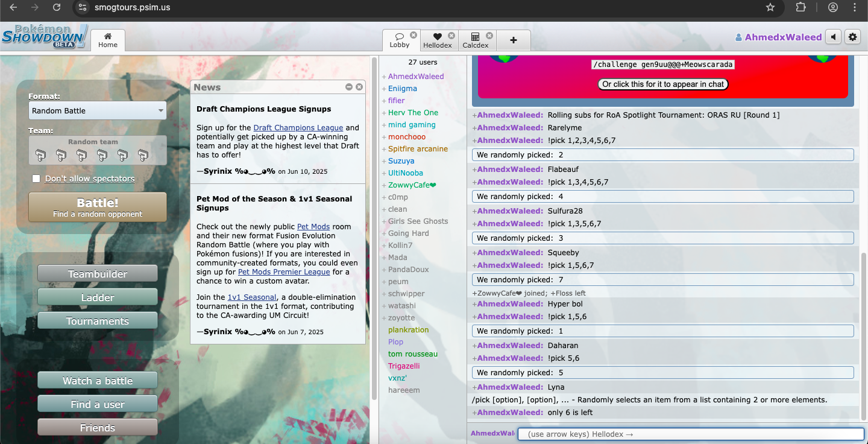The image size is (868, 444).
Task: Bookmark page with star icon
Action: (x=770, y=7)
